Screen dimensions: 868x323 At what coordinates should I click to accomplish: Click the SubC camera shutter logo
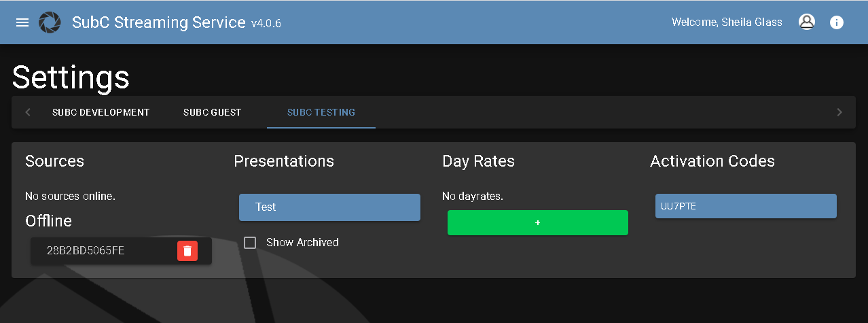pyautogui.click(x=50, y=22)
